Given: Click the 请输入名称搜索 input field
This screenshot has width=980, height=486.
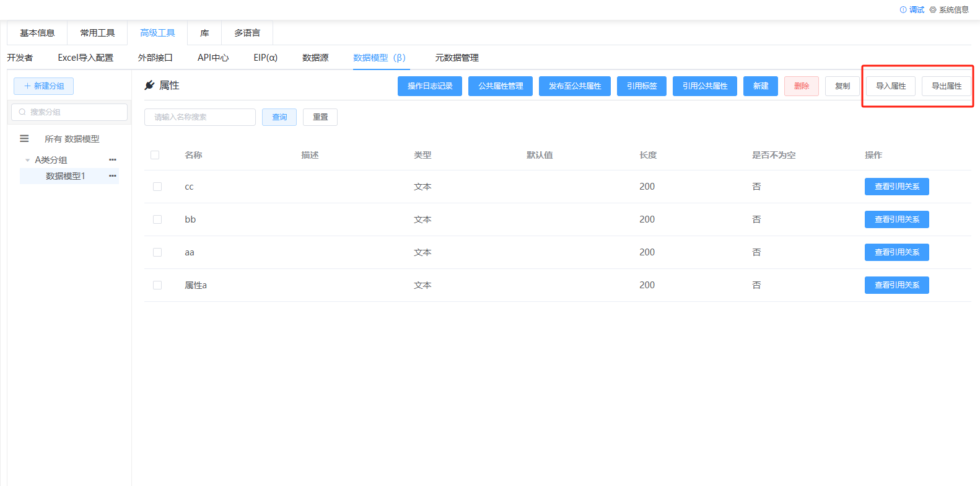Looking at the screenshot, I should (x=199, y=117).
